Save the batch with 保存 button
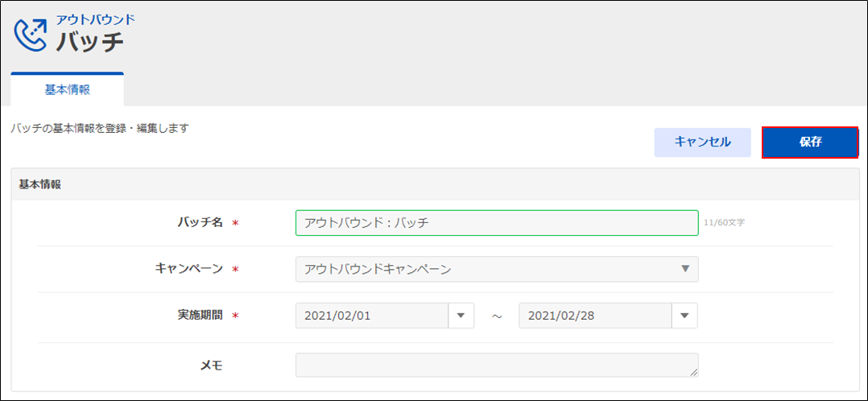 [810, 142]
